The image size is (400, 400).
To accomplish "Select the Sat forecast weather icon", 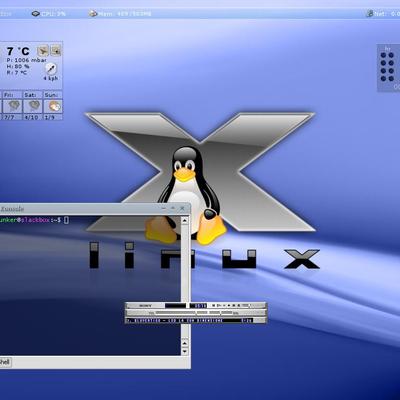I will [33, 106].
